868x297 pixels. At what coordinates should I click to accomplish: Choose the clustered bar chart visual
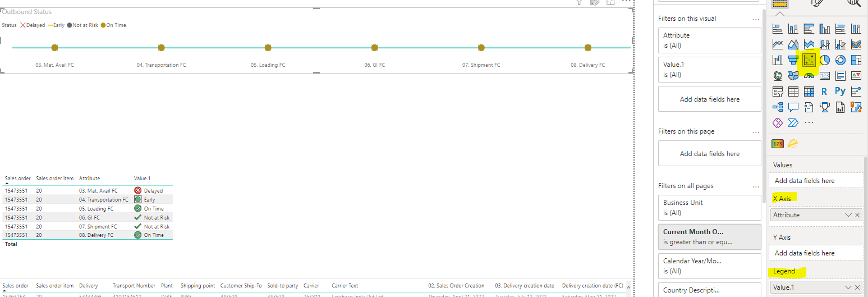click(809, 29)
